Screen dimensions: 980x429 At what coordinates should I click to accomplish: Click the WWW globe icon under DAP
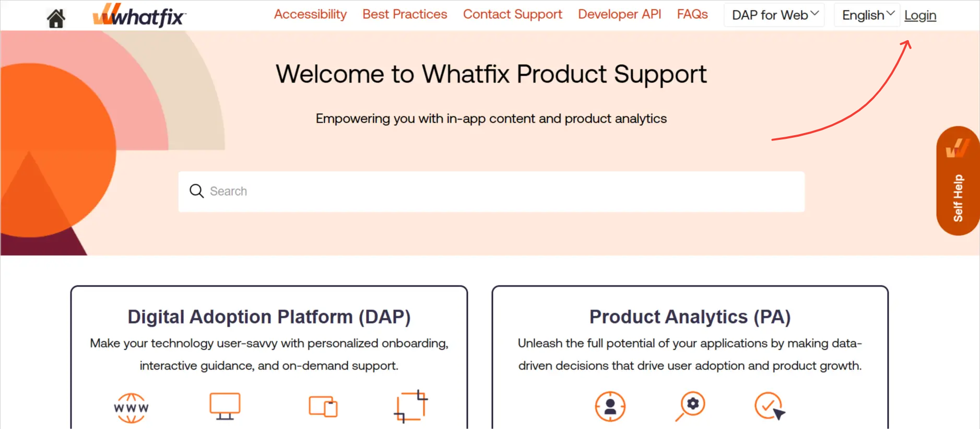tap(131, 407)
